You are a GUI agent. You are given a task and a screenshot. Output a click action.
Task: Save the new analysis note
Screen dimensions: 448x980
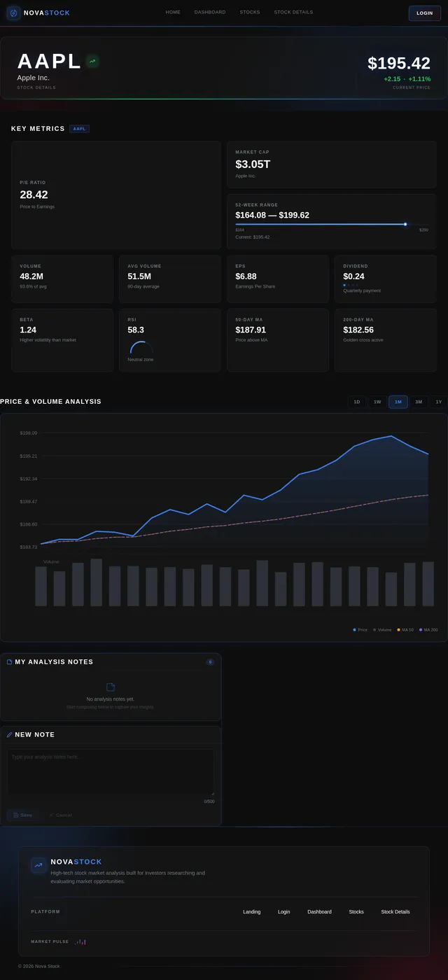click(22, 815)
